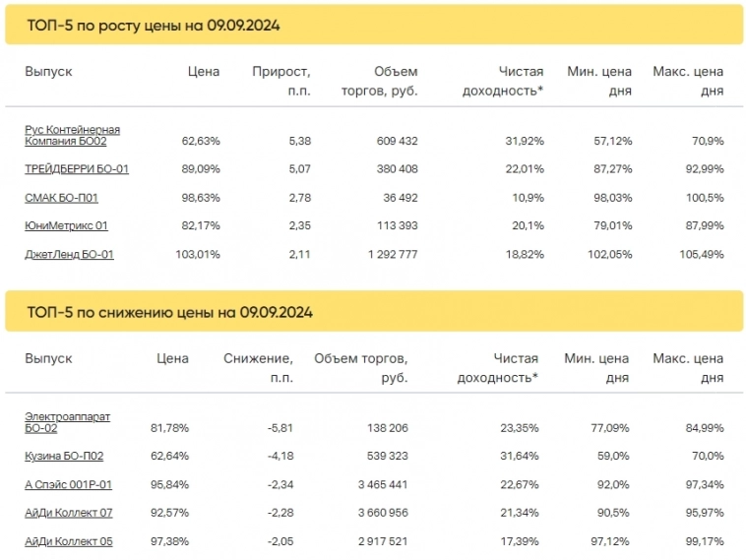Select the ЮниМетрикс 01 link
This screenshot has height=560, width=746.
pos(66,226)
